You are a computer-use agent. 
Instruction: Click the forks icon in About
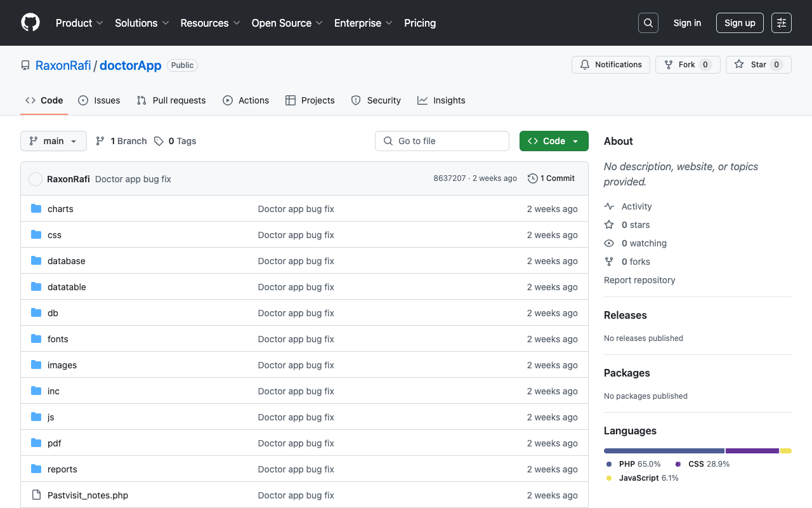609,262
